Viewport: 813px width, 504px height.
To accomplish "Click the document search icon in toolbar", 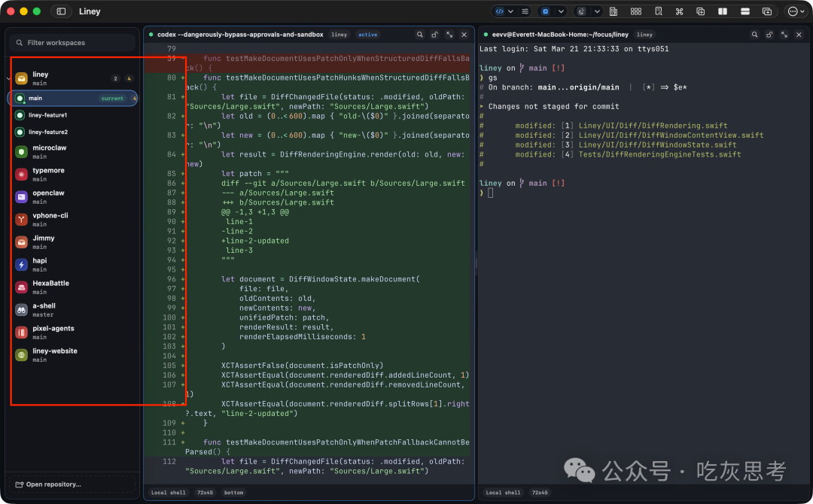I will [658, 11].
